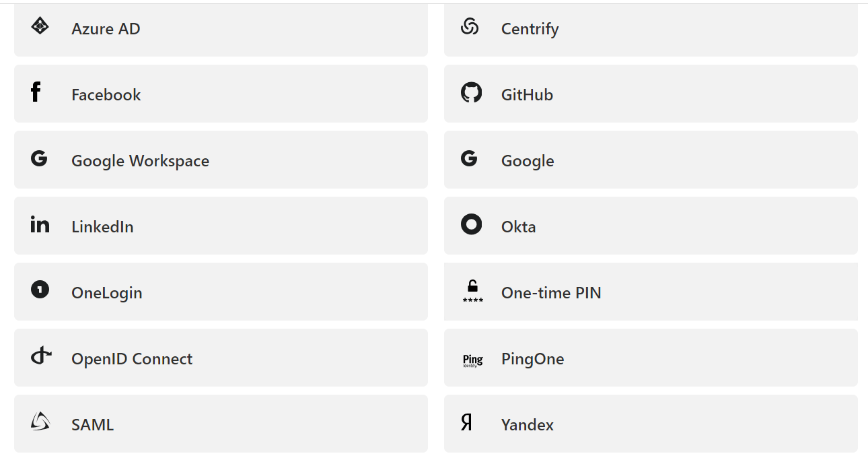Viewport: 868px width, 460px height.
Task: Choose the SAML provider label
Action: [x=92, y=425]
